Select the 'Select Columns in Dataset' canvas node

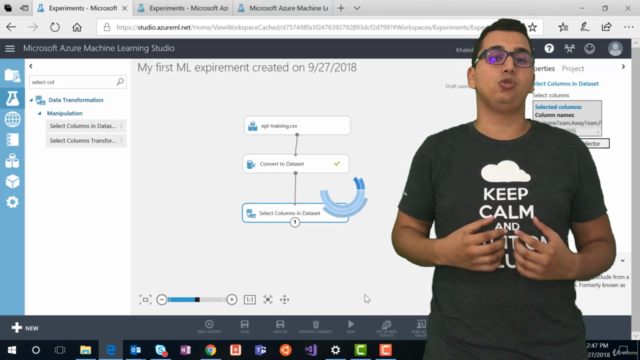[x=295, y=213]
